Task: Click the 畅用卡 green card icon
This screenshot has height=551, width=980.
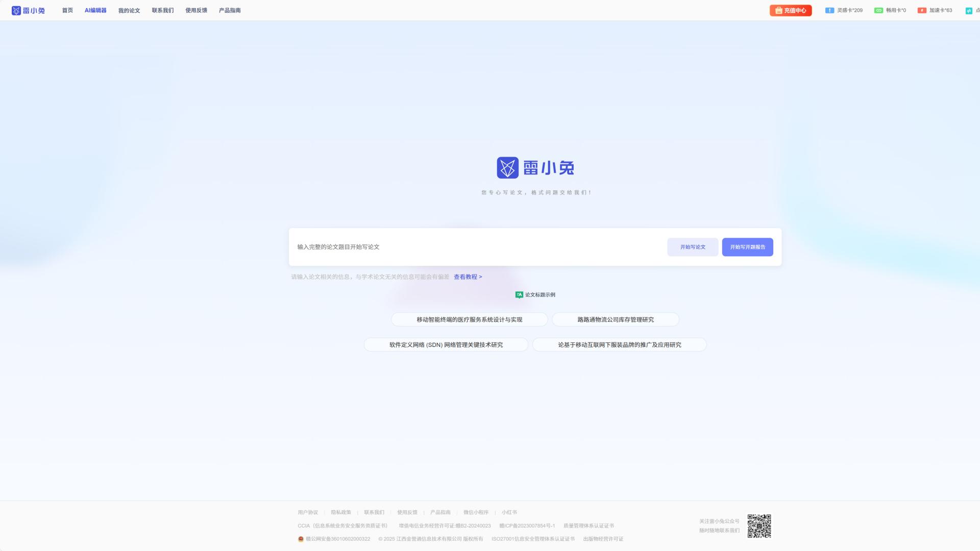Action: 878,10
